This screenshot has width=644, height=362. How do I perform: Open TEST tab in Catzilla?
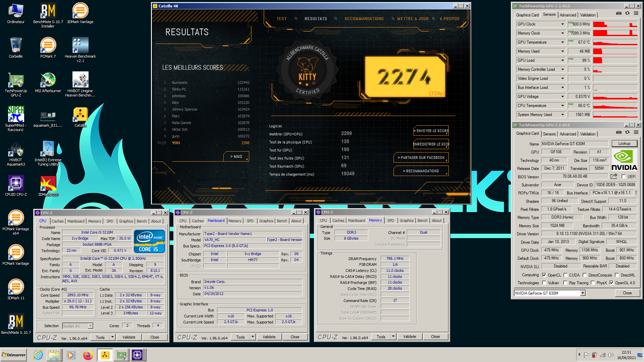click(281, 19)
